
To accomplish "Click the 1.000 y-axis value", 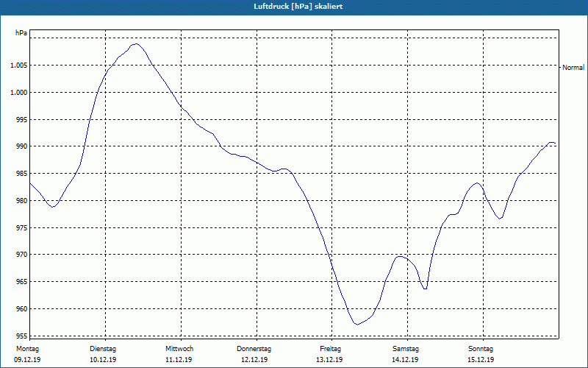I will tap(19, 93).
